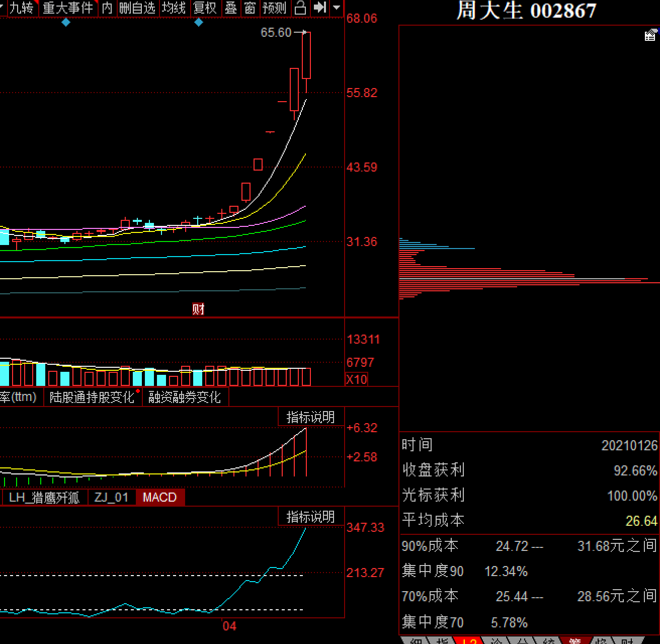Select the LH_猎鹰歼狐 indicator tab
The width and height of the screenshot is (660, 644).
pos(44,498)
